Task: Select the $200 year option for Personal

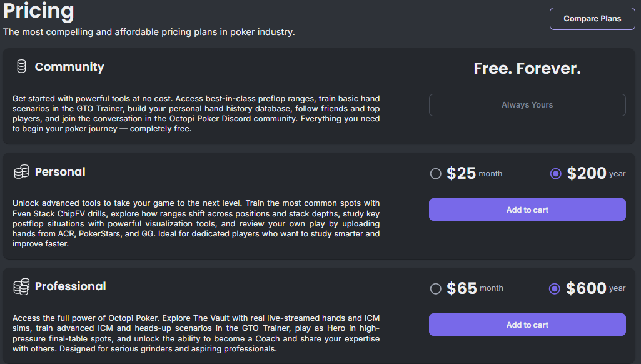Action: click(555, 174)
